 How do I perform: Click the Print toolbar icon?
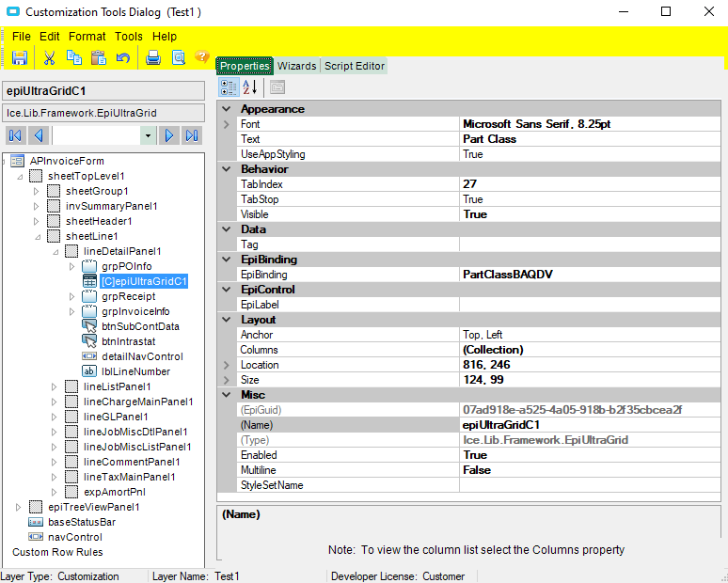click(x=153, y=58)
